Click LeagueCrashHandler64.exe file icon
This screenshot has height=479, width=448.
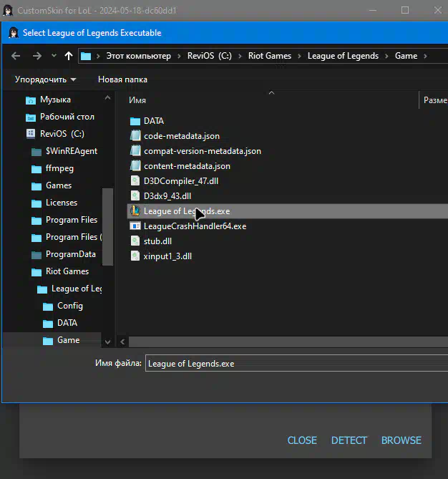click(x=135, y=226)
